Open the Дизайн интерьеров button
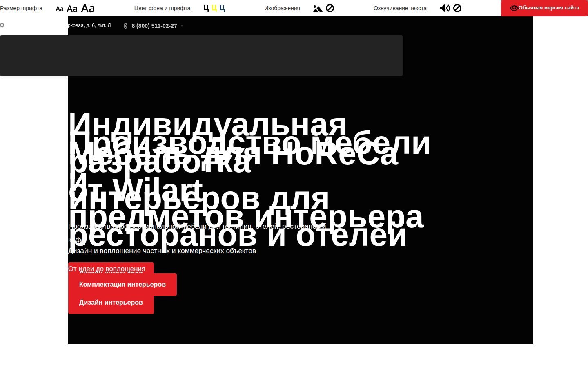 [111, 303]
